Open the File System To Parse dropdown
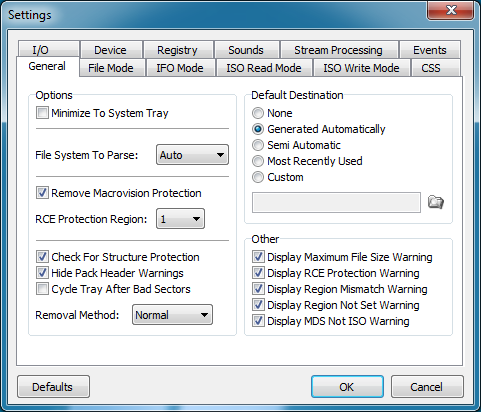Viewport: 481px width, 412px height. pos(192,155)
